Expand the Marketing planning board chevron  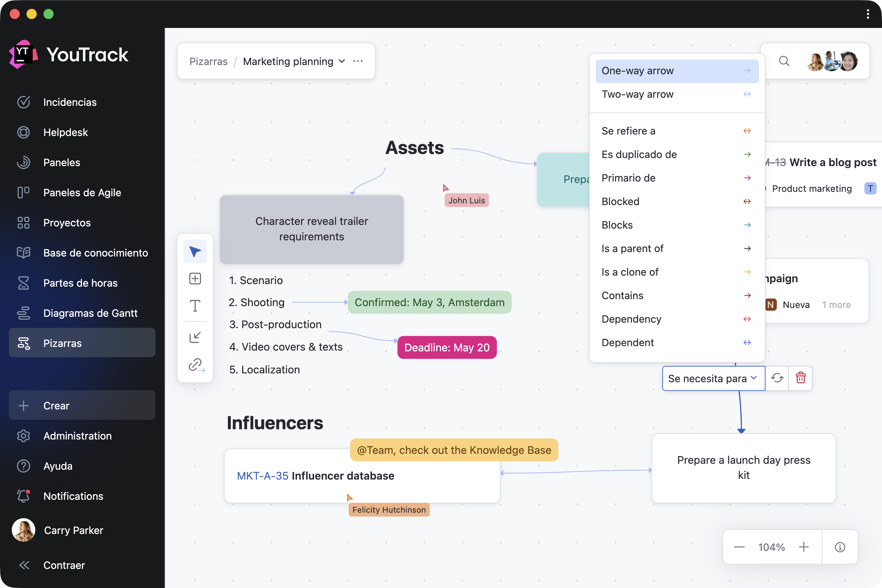tap(342, 61)
